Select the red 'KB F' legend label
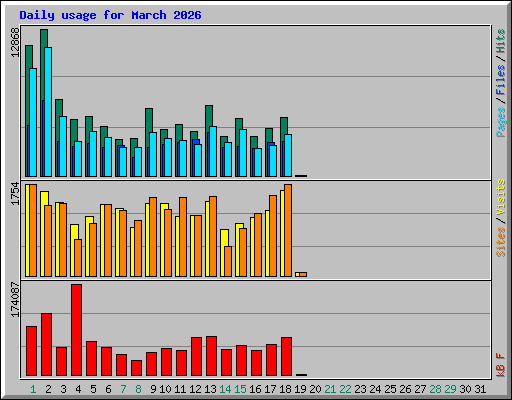 click(501, 365)
